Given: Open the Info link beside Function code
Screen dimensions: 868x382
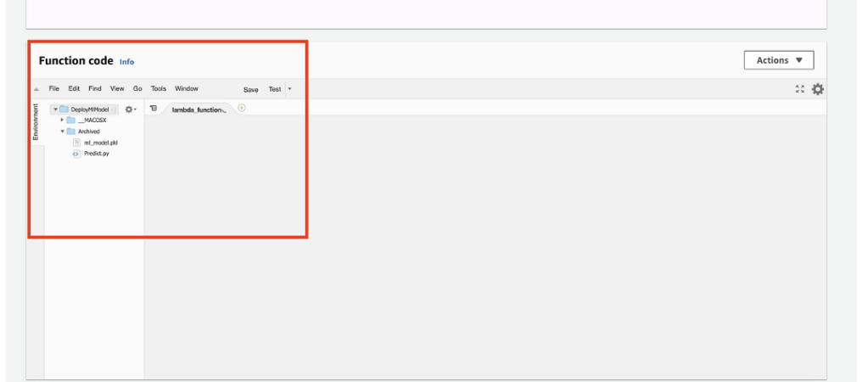Looking at the screenshot, I should click(x=126, y=62).
